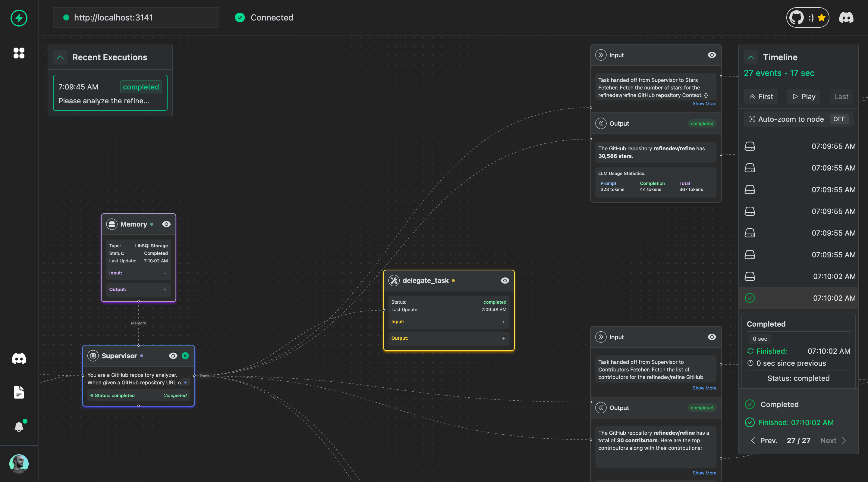Image resolution: width=868 pixels, height=482 pixels.
Task: Open the notifications bell in sidebar
Action: pos(19,427)
